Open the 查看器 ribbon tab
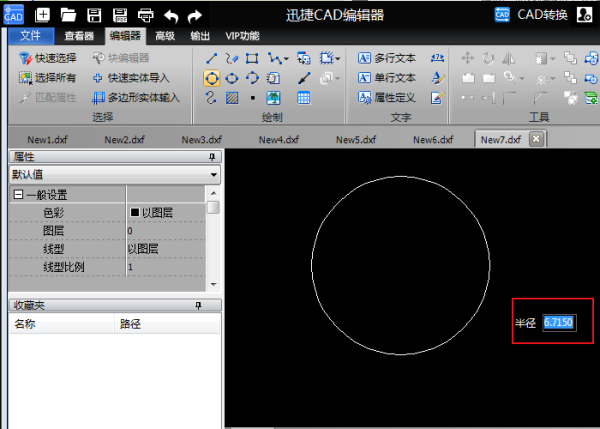The height and width of the screenshot is (429, 600). [79, 36]
